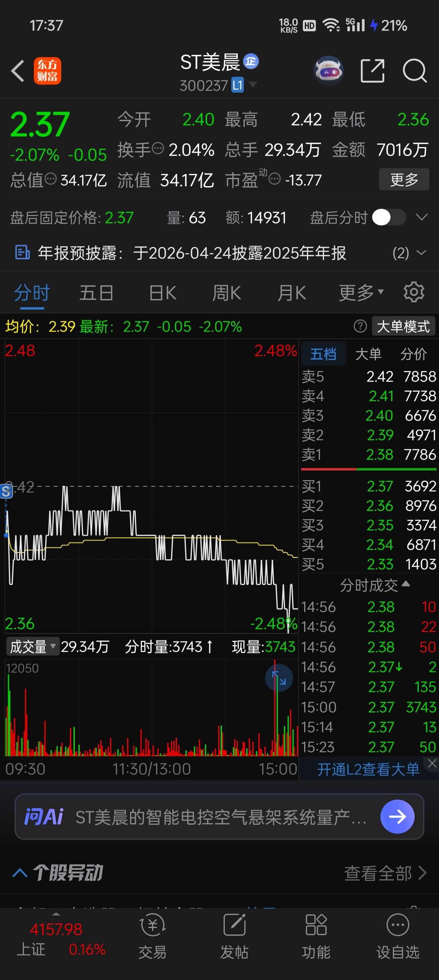The width and height of the screenshot is (439, 980).
Task: Open the robot assistant avatar
Action: 329,71
